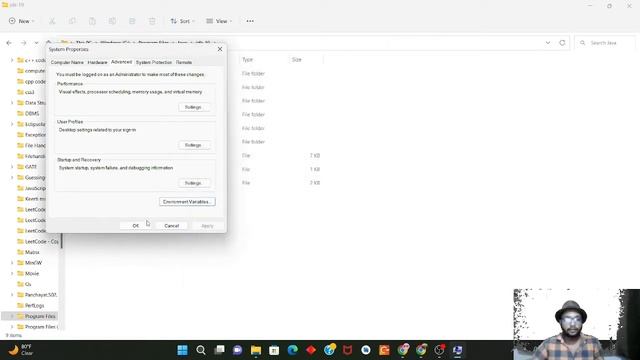640x360 pixels.
Task: Switch to the Computer Name tab
Action: (67, 62)
